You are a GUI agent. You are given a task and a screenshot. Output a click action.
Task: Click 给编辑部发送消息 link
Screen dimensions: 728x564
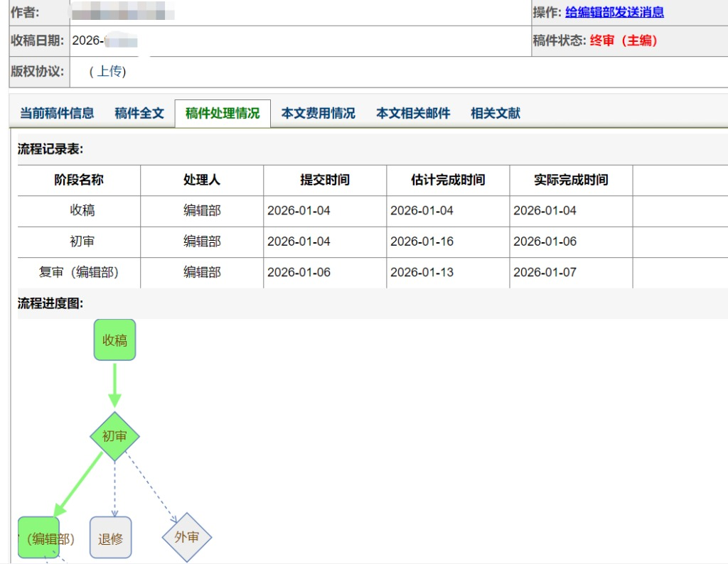(614, 12)
